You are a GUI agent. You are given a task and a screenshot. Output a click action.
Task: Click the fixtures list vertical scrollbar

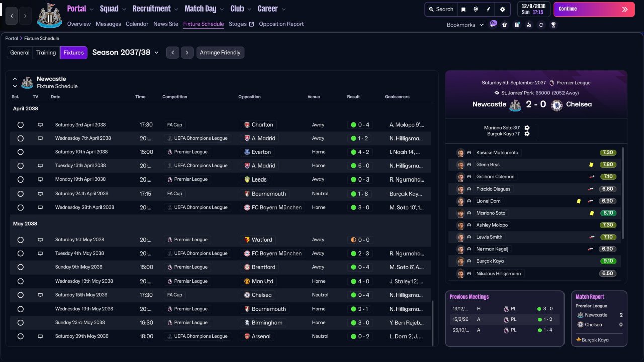click(x=432, y=323)
